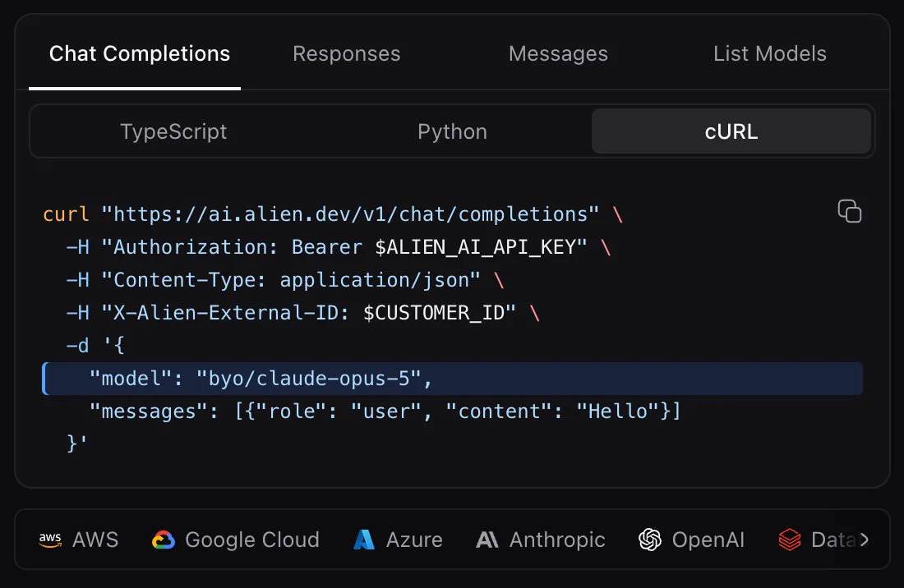Click the Databricks logo icon
The image size is (904, 588).
[790, 540]
